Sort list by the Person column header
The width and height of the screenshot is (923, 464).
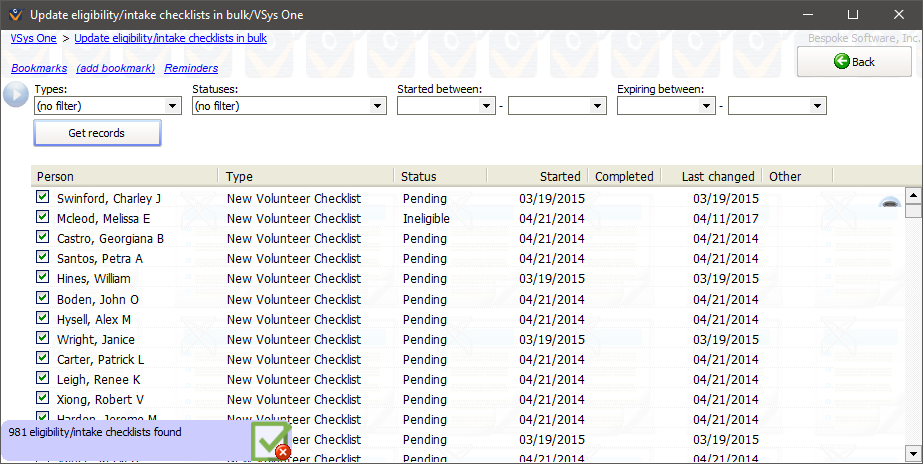tap(125, 176)
